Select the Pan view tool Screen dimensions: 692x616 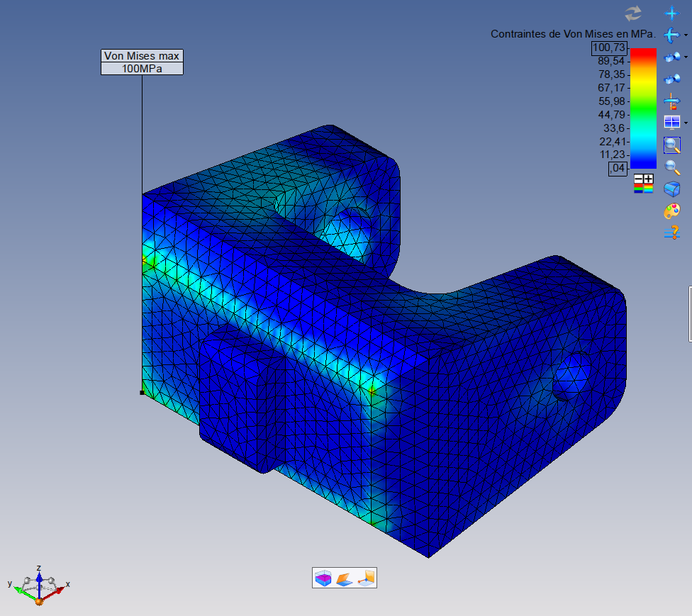click(x=671, y=13)
